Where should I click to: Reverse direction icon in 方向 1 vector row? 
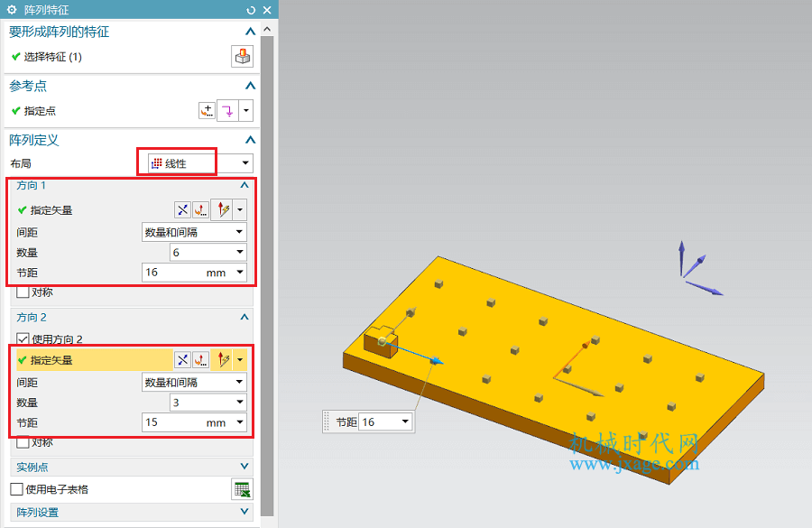pos(182,210)
